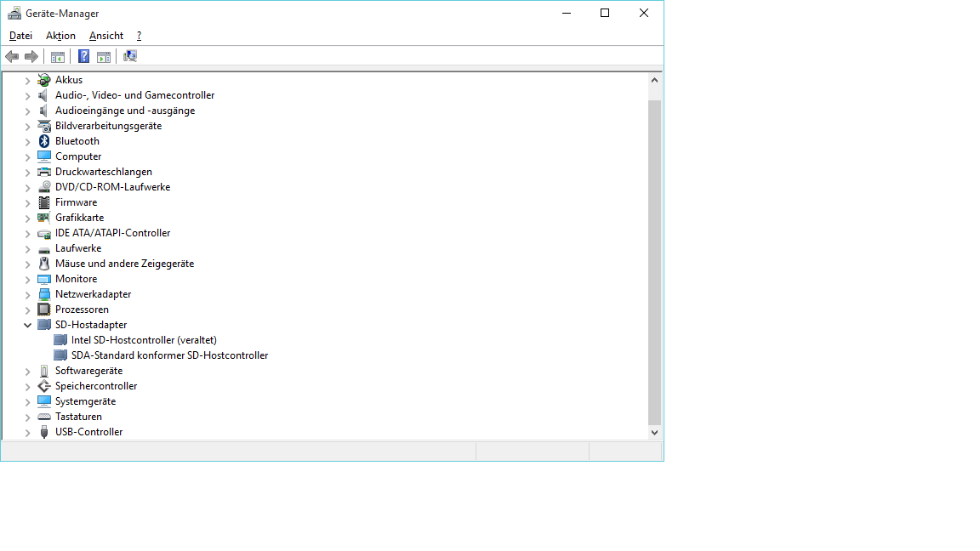The width and height of the screenshot is (980, 551).
Task: Expand the Netzwerkadapter category
Action: click(x=28, y=294)
